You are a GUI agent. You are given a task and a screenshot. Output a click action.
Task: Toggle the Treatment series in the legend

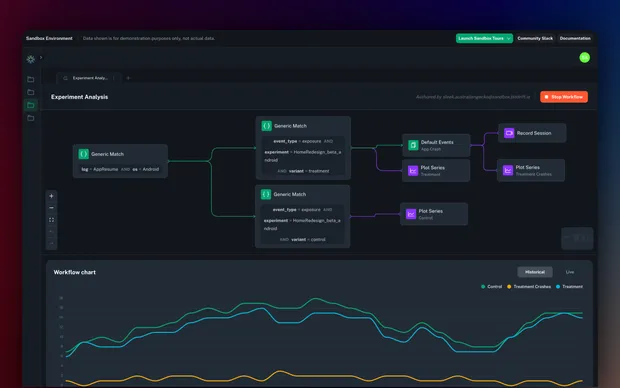pos(569,287)
